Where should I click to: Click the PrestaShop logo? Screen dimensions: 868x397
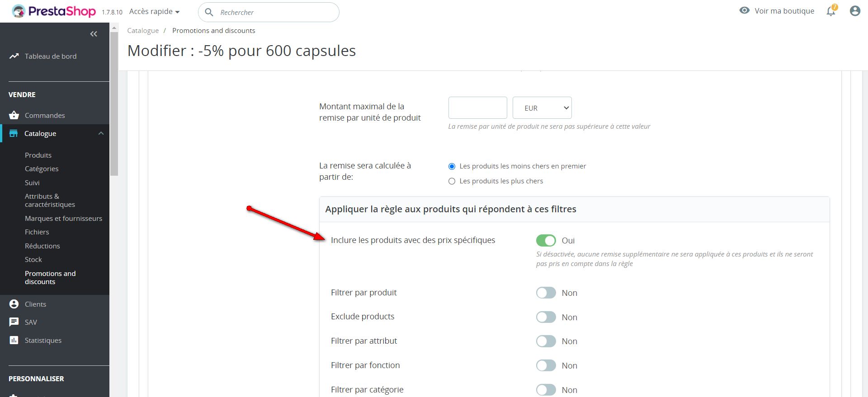(54, 11)
